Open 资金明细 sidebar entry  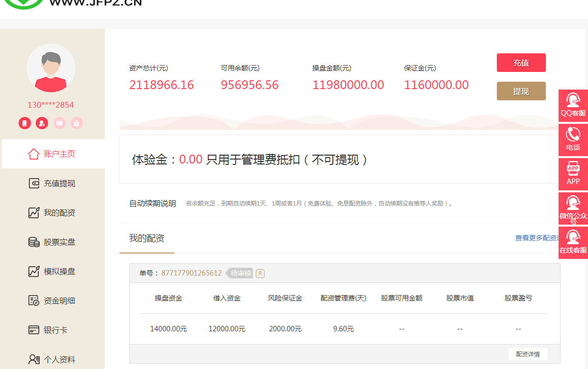point(53,301)
